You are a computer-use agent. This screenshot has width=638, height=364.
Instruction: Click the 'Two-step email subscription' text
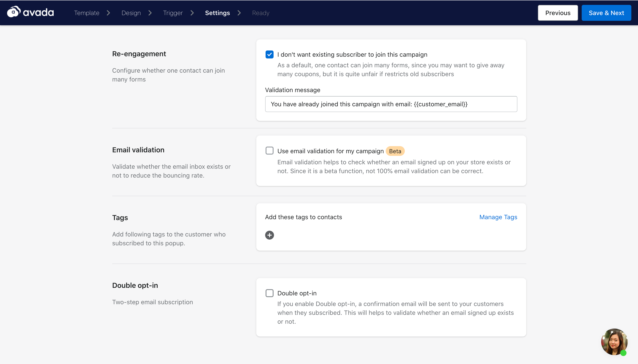(153, 302)
